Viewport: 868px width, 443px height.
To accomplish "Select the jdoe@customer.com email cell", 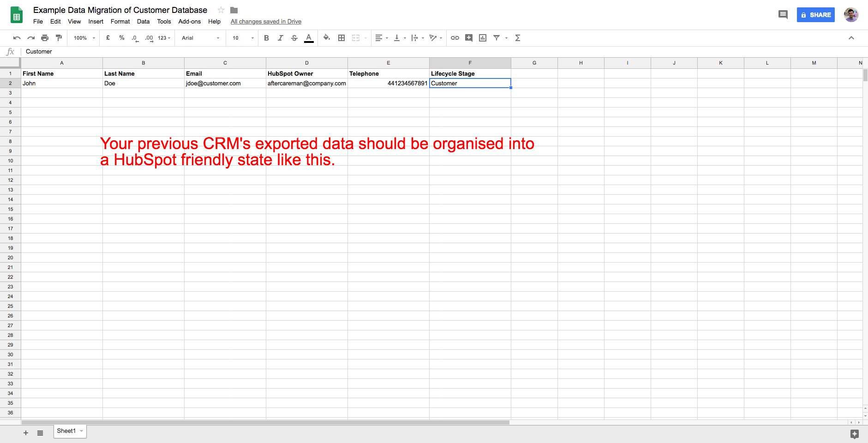I will (x=225, y=84).
